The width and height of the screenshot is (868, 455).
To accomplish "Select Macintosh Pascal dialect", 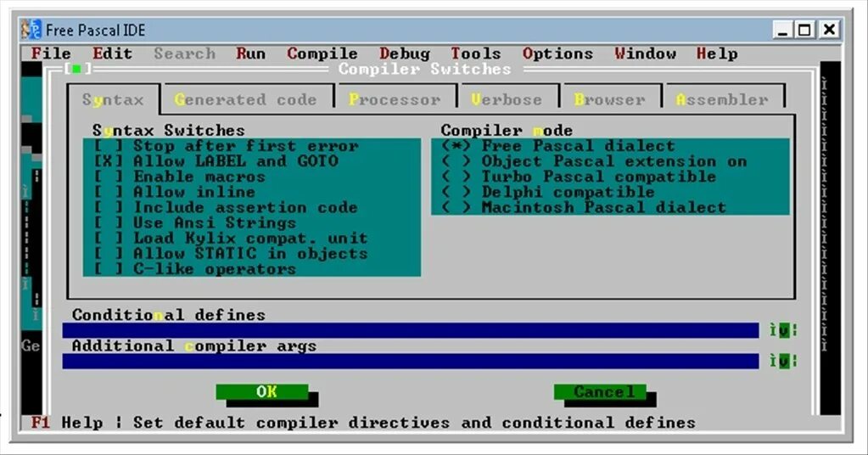I will pyautogui.click(x=584, y=208).
